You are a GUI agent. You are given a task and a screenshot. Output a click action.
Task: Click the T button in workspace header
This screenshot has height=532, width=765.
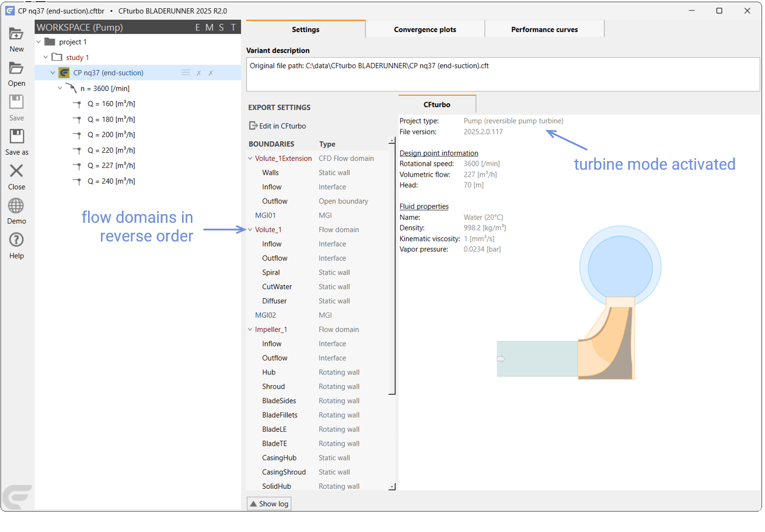click(233, 27)
